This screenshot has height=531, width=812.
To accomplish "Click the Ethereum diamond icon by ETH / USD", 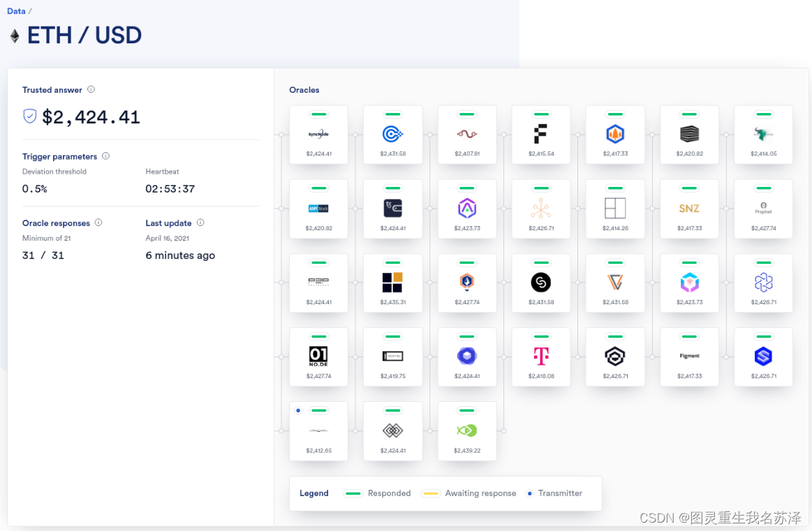I will point(15,36).
